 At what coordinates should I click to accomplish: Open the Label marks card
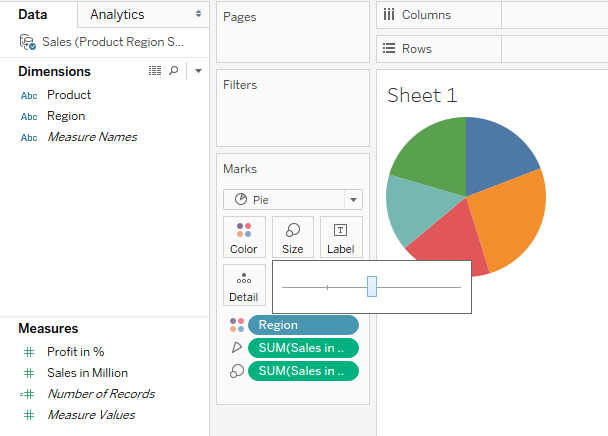point(341,237)
